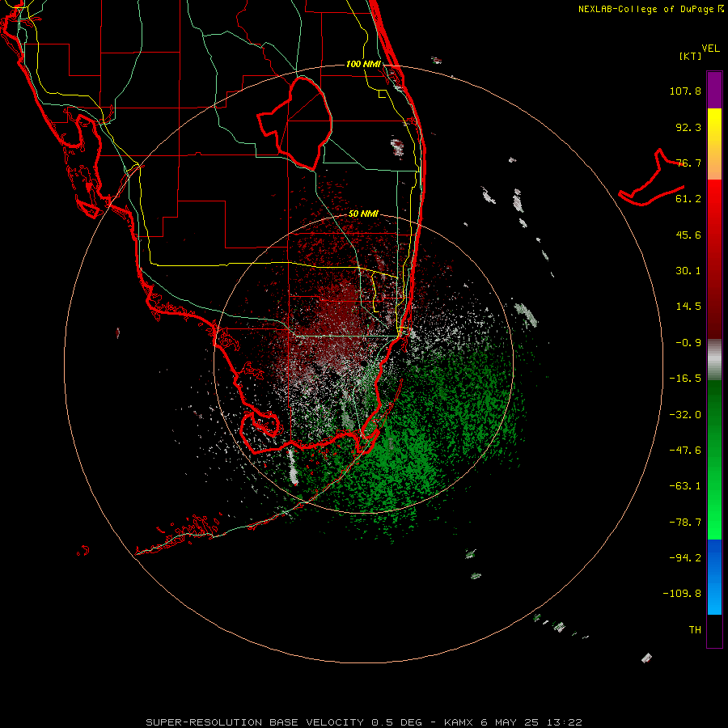Click the -78.7 velocity scale value
Image resolution: width=728 pixels, height=728 pixels.
(x=685, y=523)
